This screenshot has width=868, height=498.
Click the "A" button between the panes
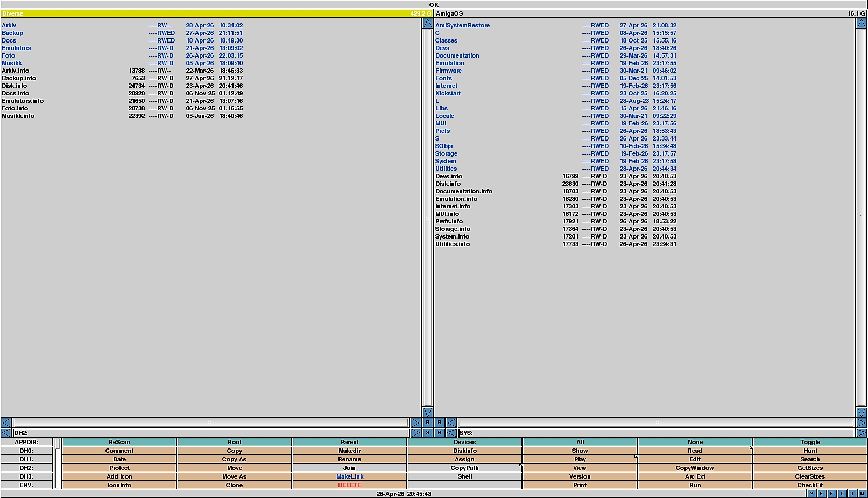coord(440,433)
